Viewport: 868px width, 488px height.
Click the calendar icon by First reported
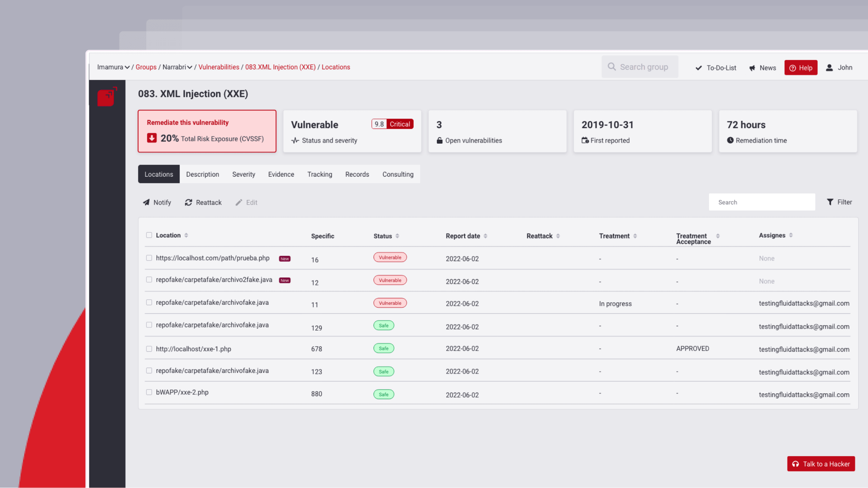click(x=585, y=140)
